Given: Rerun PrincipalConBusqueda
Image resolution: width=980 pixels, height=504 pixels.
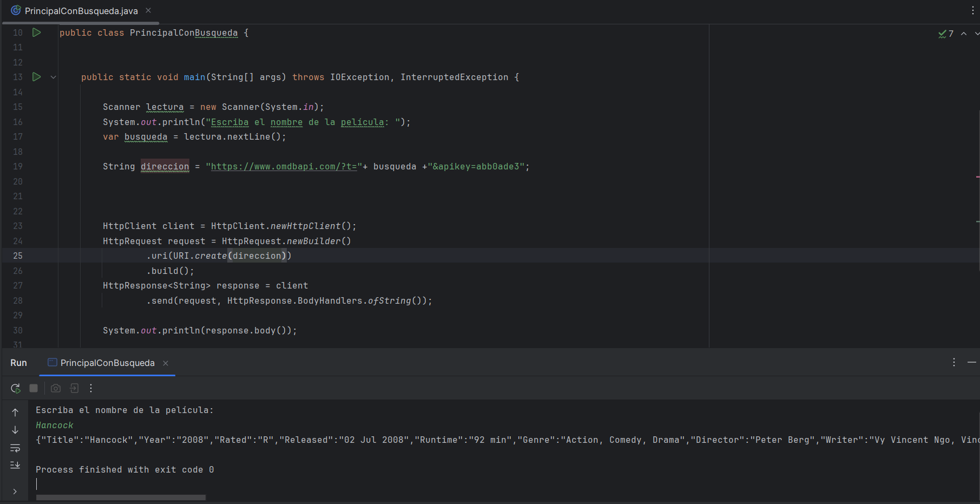Looking at the screenshot, I should (15, 388).
